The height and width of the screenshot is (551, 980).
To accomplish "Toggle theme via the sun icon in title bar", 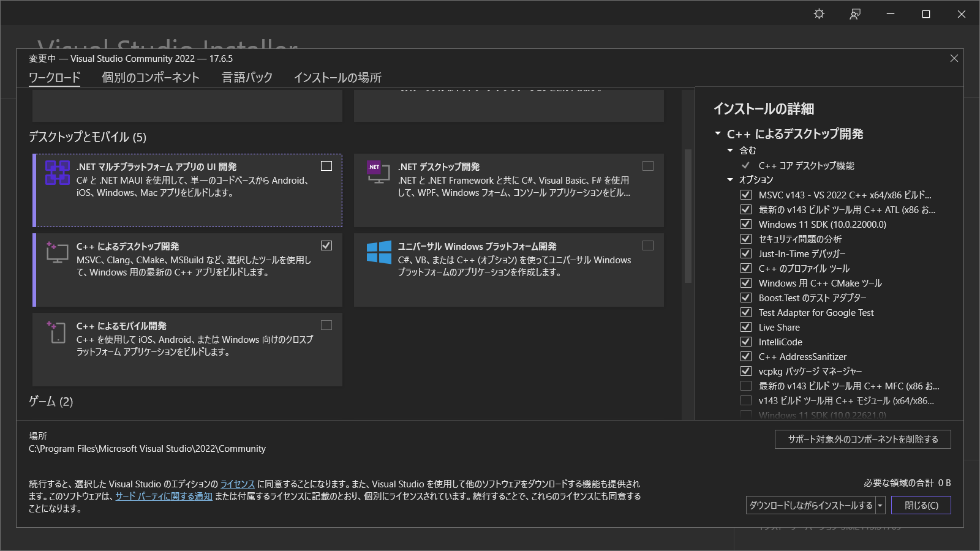I will (x=819, y=14).
